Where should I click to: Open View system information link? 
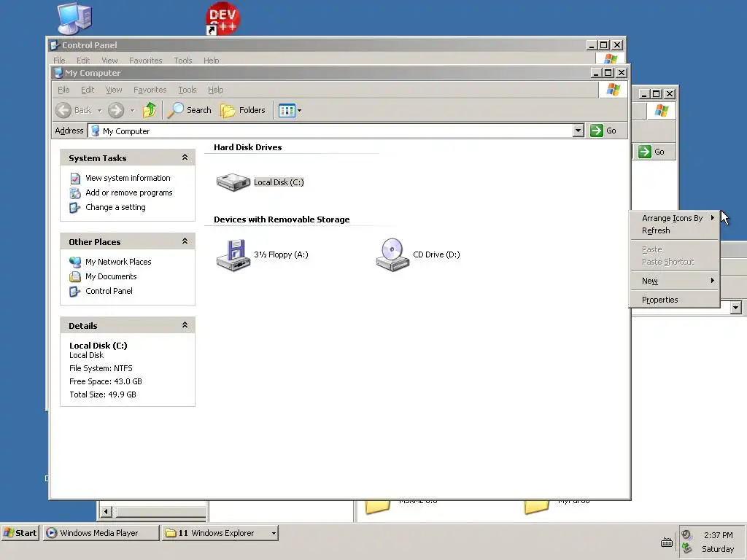tap(128, 178)
